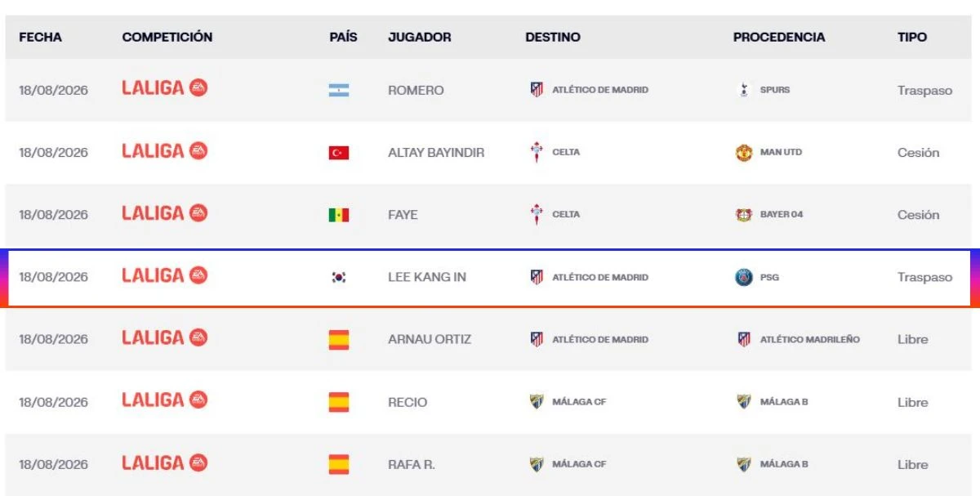This screenshot has height=496, width=980.
Task: Click LALIGA logo in Arnau Ortiz row
Action: 164,338
